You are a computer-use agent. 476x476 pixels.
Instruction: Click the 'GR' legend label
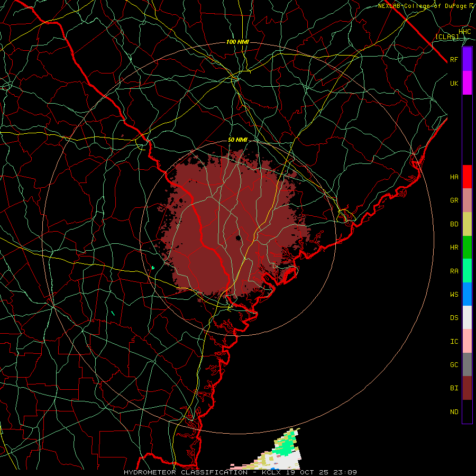click(x=454, y=200)
